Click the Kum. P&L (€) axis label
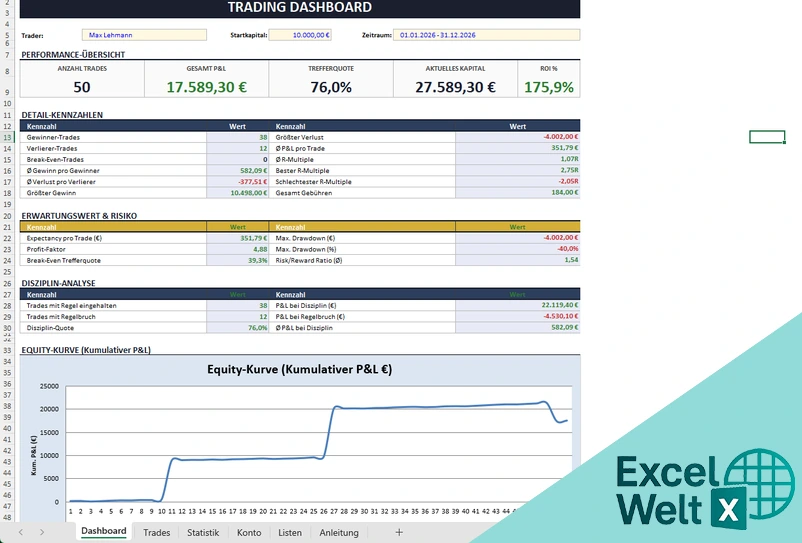This screenshot has width=802, height=543. (34, 455)
